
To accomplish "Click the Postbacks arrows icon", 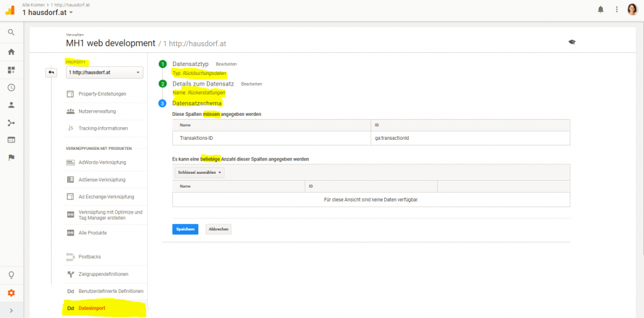I will 70,257.
